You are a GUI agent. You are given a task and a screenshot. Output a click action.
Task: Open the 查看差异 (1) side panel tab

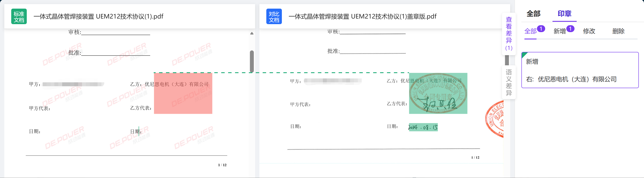click(x=508, y=34)
